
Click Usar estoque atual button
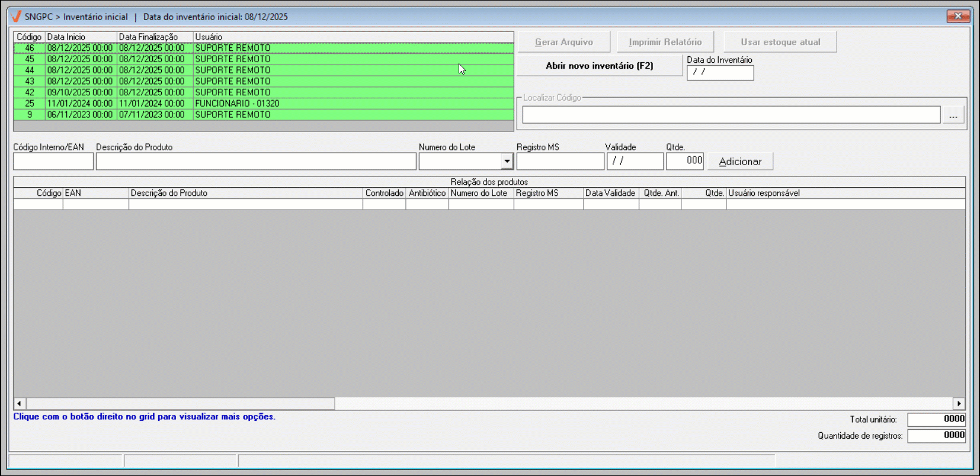780,42
